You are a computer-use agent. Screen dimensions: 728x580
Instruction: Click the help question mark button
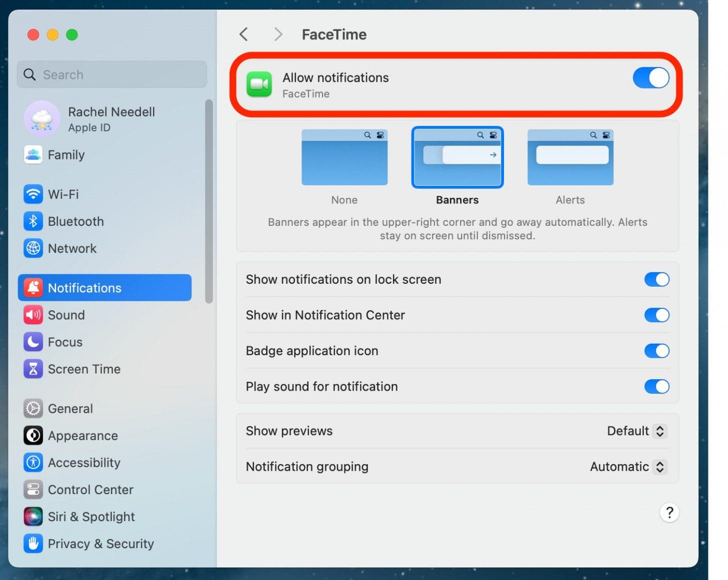[x=669, y=513]
